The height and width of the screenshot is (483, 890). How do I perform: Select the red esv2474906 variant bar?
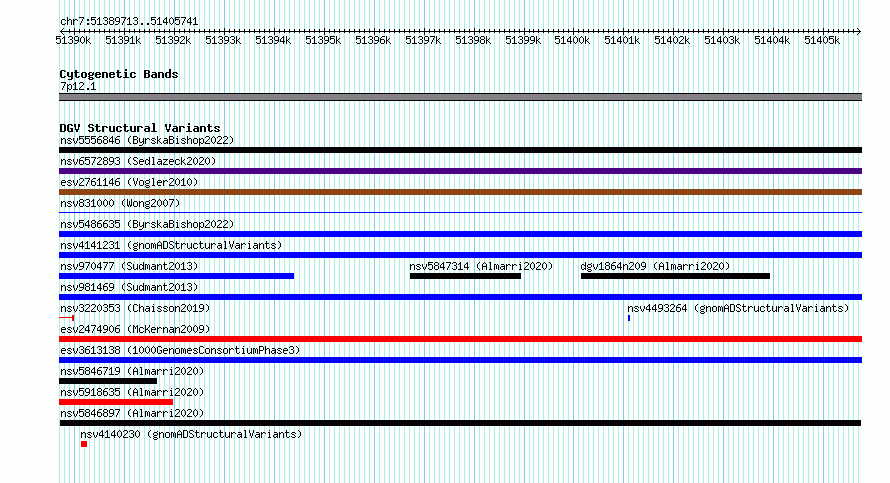click(460, 339)
